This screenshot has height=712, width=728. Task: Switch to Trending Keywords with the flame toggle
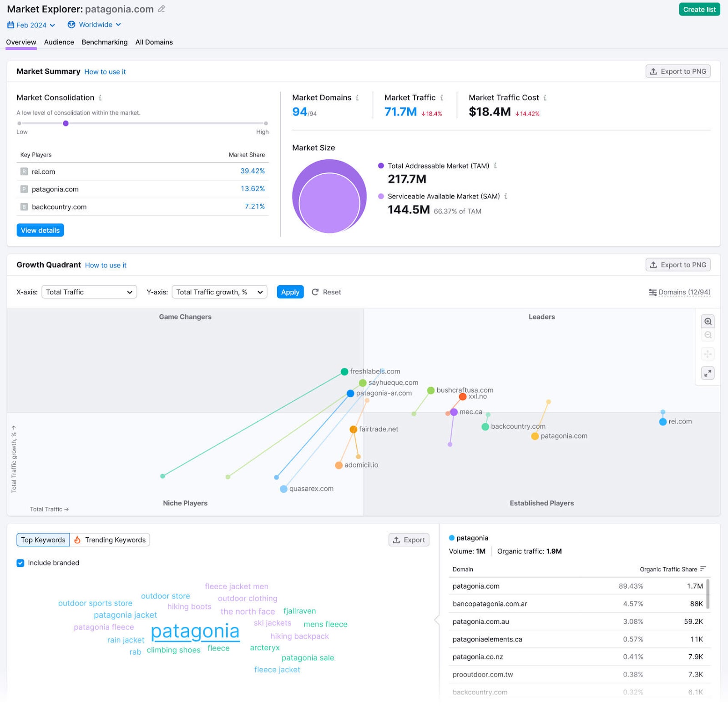click(x=110, y=540)
